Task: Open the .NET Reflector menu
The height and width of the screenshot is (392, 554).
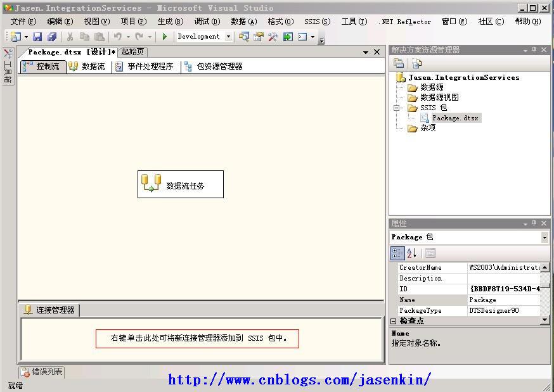Action: tap(405, 22)
